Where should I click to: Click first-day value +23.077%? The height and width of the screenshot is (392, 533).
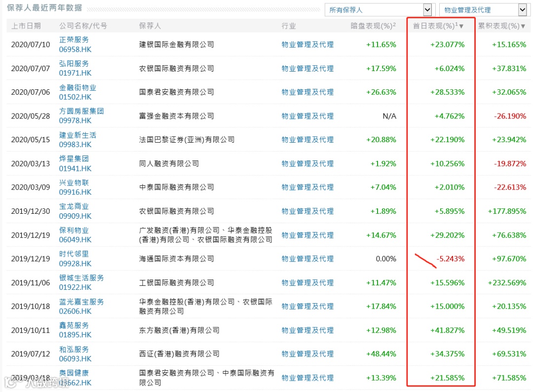pos(447,44)
